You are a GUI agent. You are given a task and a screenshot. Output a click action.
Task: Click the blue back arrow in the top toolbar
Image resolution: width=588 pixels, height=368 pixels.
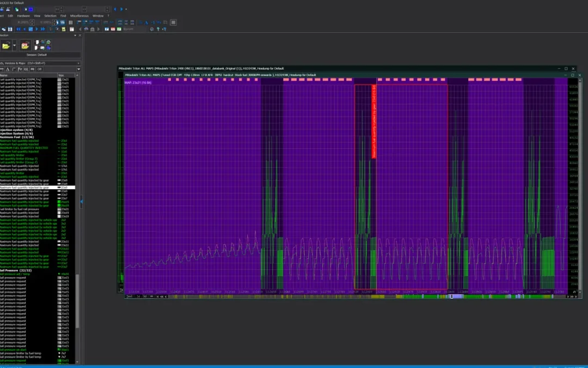pyautogui.click(x=115, y=9)
